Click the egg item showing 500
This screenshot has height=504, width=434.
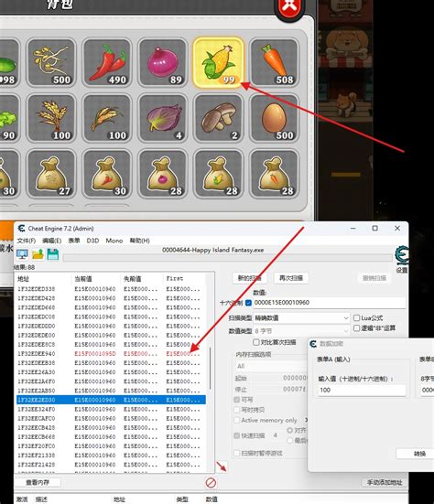274,118
